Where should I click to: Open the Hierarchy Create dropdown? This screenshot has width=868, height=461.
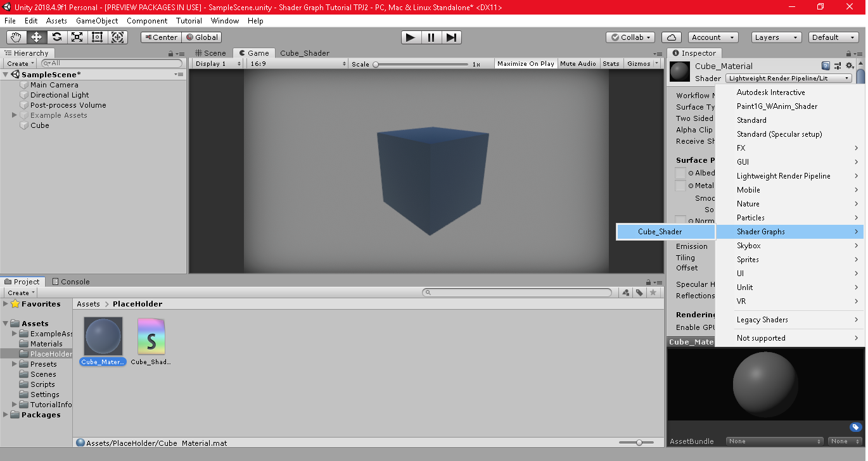(21, 63)
